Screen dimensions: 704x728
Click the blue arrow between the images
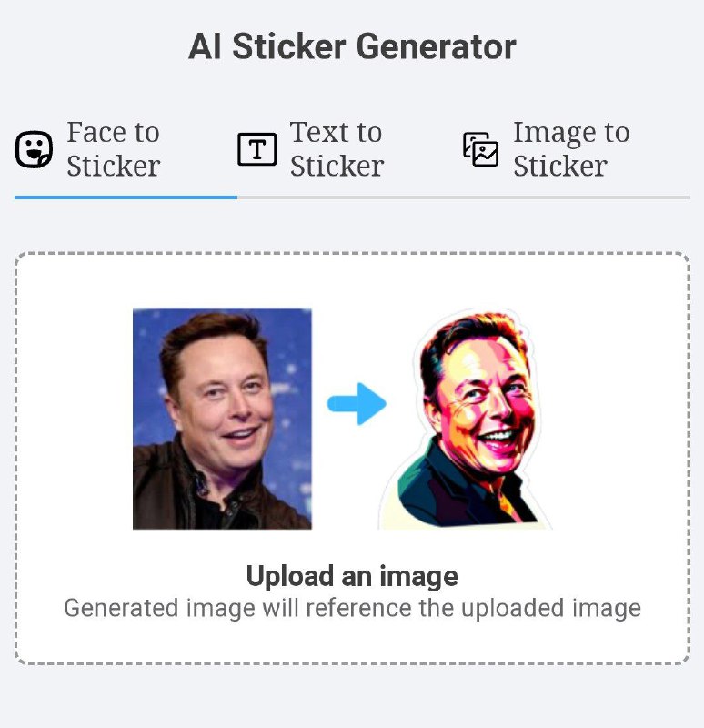coord(357,403)
